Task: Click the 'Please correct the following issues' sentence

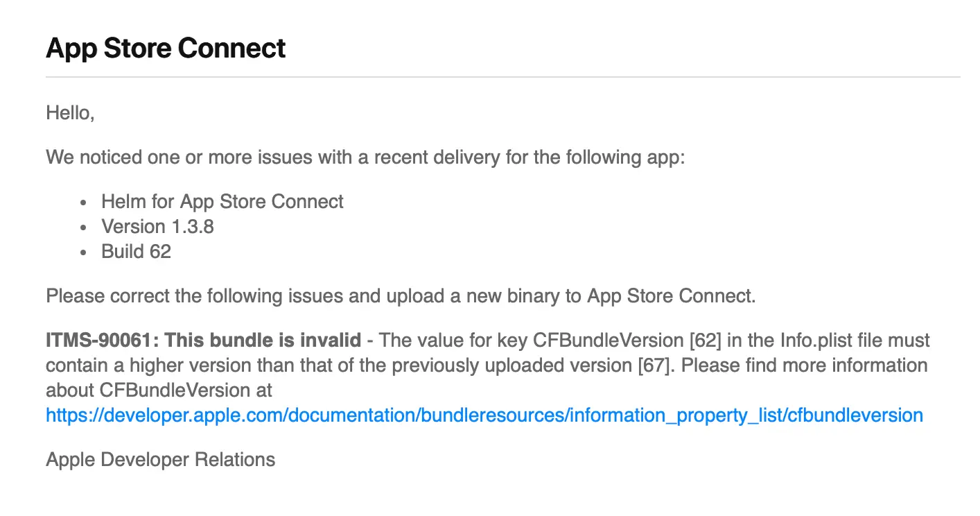Action: coord(401,295)
